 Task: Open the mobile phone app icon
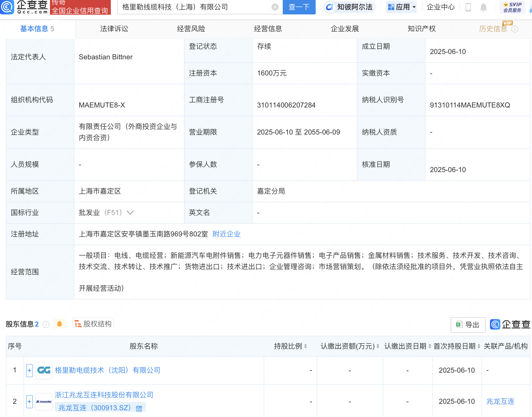pos(468,7)
